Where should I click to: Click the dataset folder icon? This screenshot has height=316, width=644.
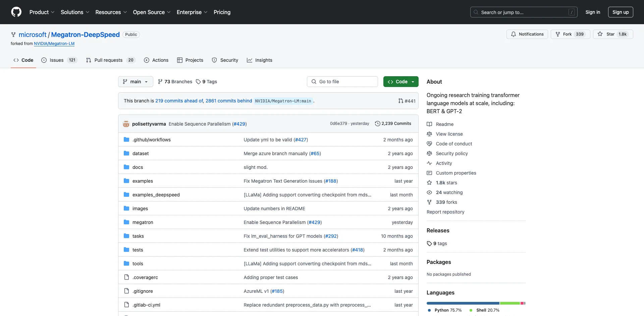click(126, 153)
